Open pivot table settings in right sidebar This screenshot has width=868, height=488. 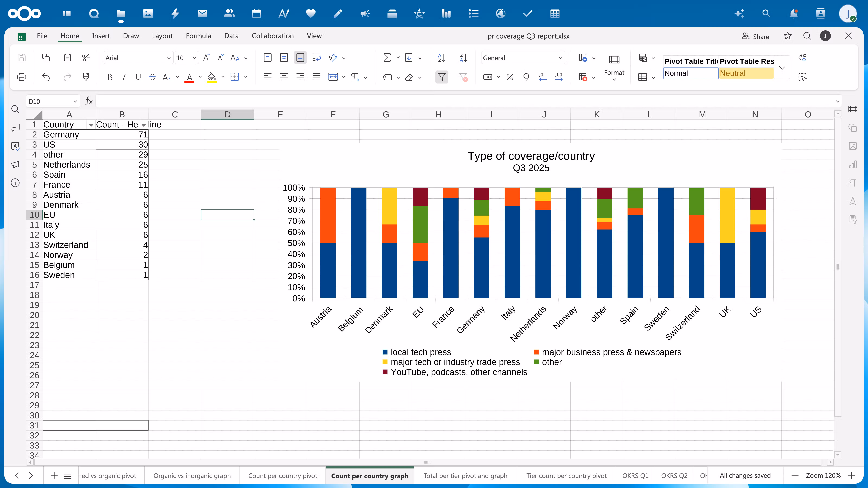click(853, 220)
